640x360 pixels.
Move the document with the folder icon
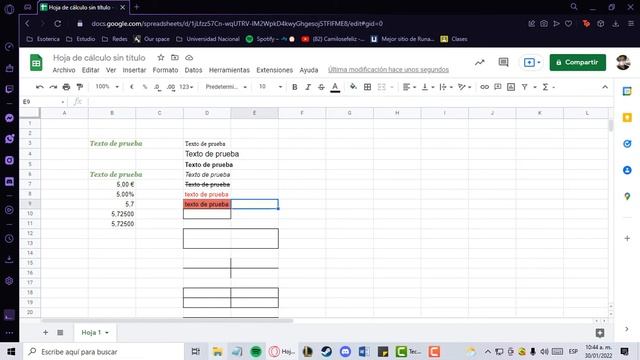tap(175, 58)
